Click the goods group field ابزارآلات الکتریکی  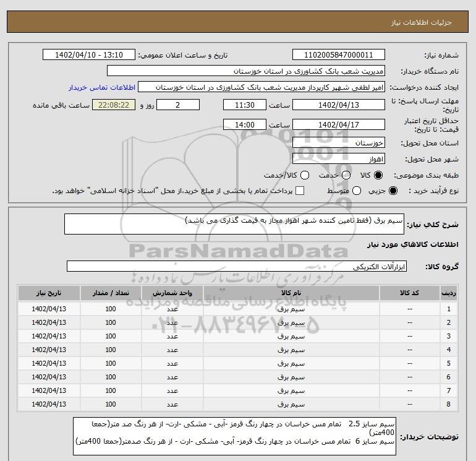tap(237, 266)
